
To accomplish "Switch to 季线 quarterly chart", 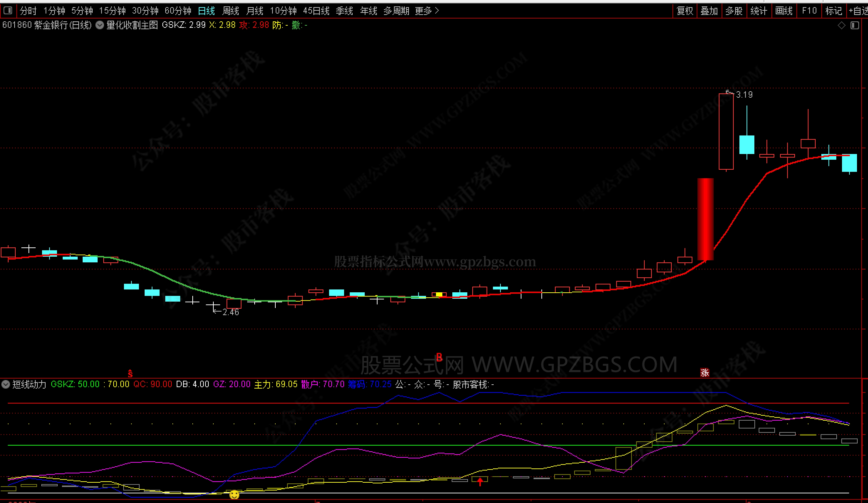I will [x=344, y=11].
